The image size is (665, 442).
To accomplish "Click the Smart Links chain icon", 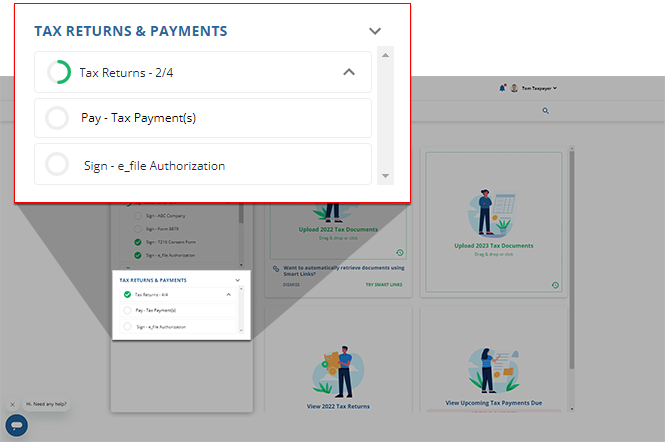I will click(276, 269).
